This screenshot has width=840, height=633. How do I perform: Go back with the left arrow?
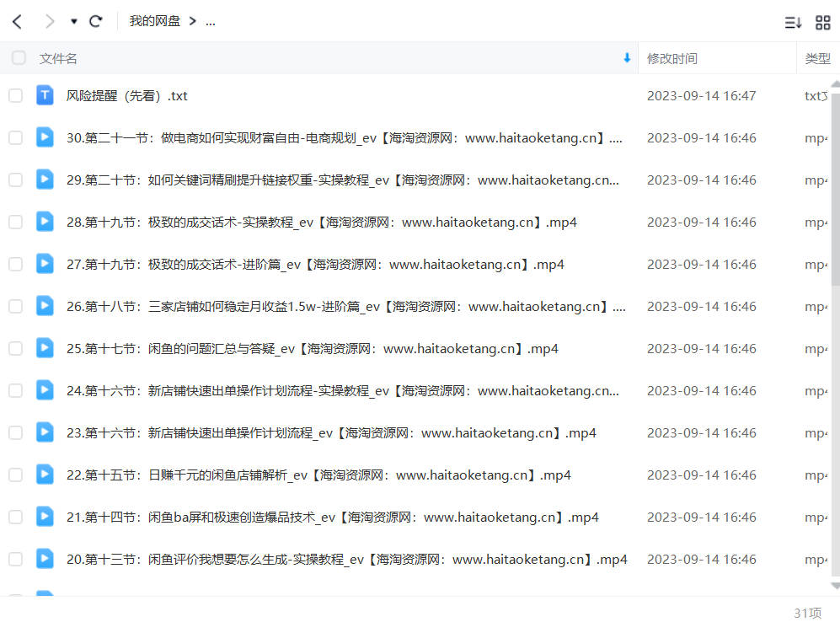[x=17, y=21]
